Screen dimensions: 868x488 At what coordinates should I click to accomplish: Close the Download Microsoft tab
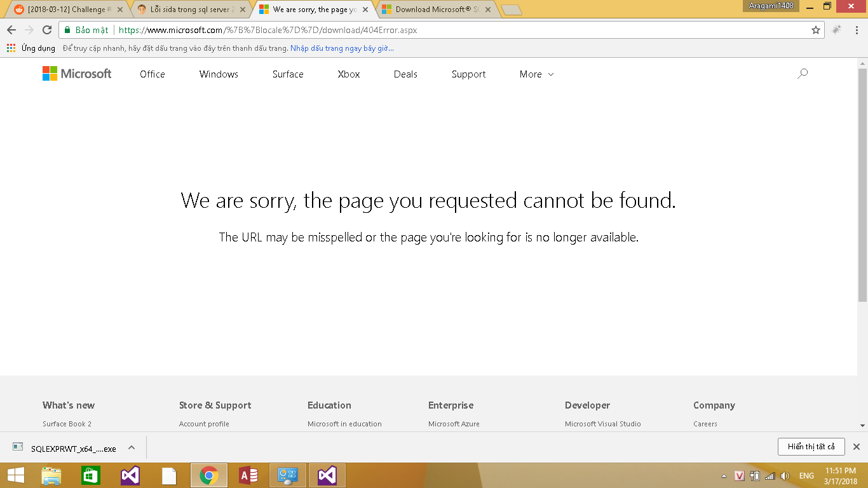point(487,10)
